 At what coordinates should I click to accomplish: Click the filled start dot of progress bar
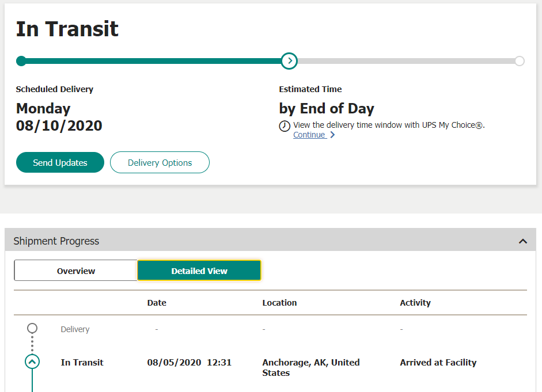21,61
